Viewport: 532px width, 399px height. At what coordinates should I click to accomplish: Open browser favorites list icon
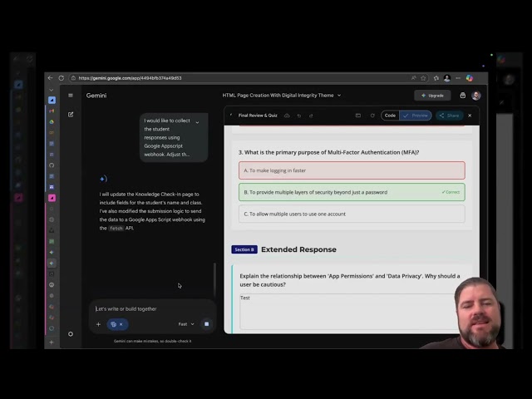pyautogui.click(x=436, y=78)
